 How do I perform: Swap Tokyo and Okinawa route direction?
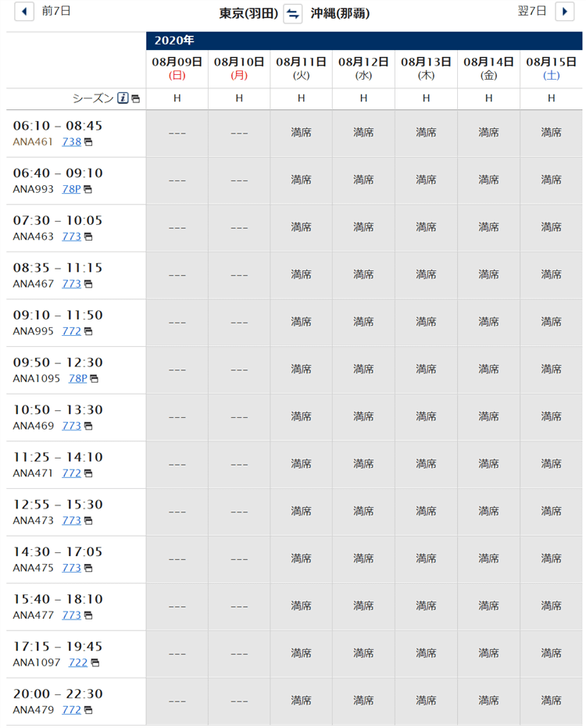(x=292, y=13)
